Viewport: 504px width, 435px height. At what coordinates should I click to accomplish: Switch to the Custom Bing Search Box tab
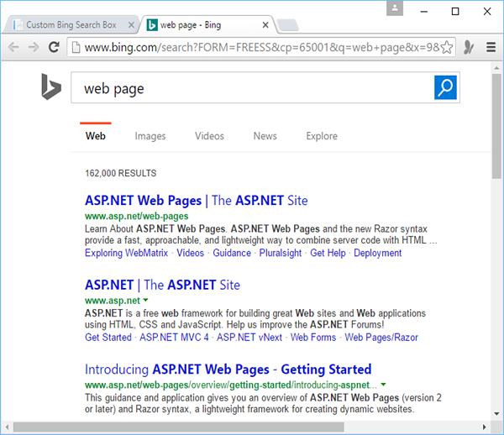click(71, 24)
